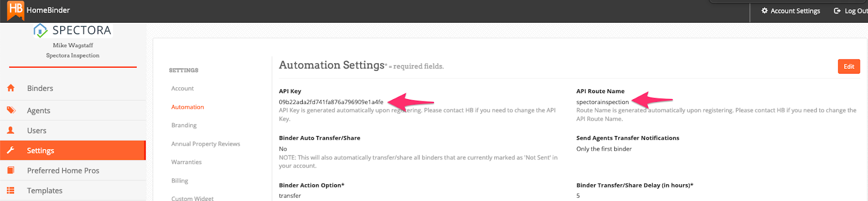Click Log Out in top bar
The image size is (868, 201).
[x=851, y=11]
